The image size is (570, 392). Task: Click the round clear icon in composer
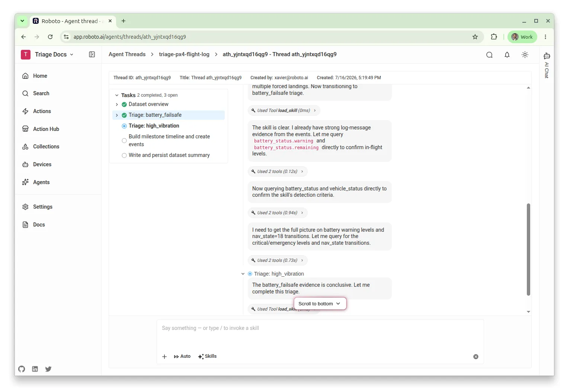[476, 357]
